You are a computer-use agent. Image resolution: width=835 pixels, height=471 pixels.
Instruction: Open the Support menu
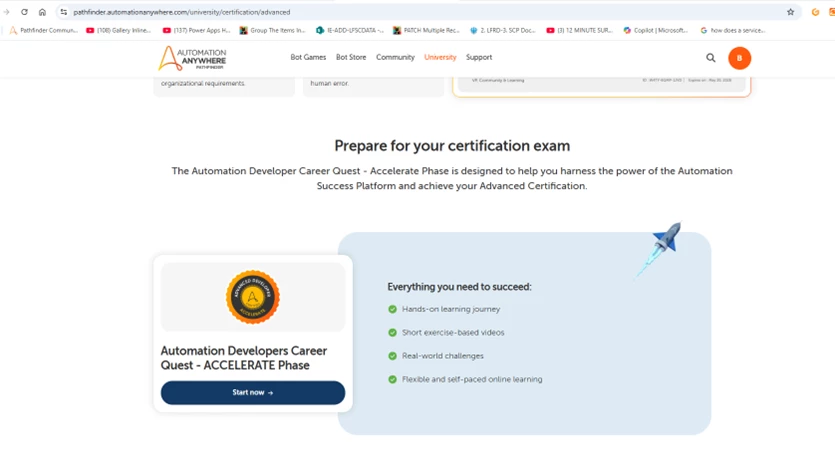479,57
